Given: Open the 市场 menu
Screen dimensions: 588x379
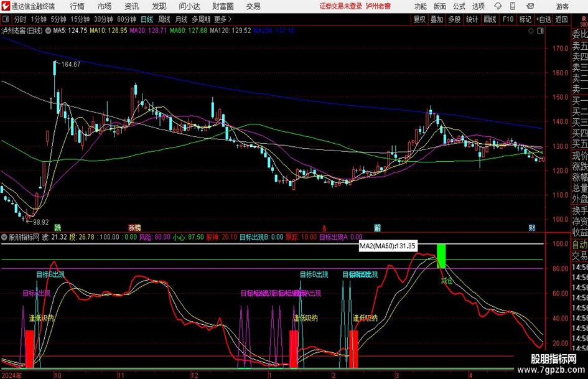Looking at the screenshot, I should point(105,6).
